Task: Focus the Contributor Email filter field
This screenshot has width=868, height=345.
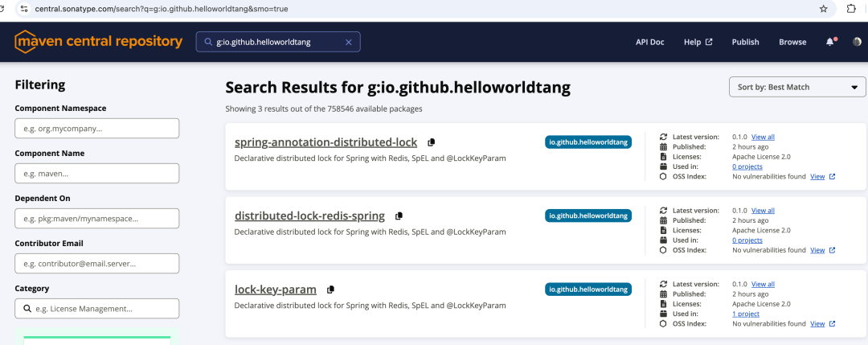Action: click(97, 264)
